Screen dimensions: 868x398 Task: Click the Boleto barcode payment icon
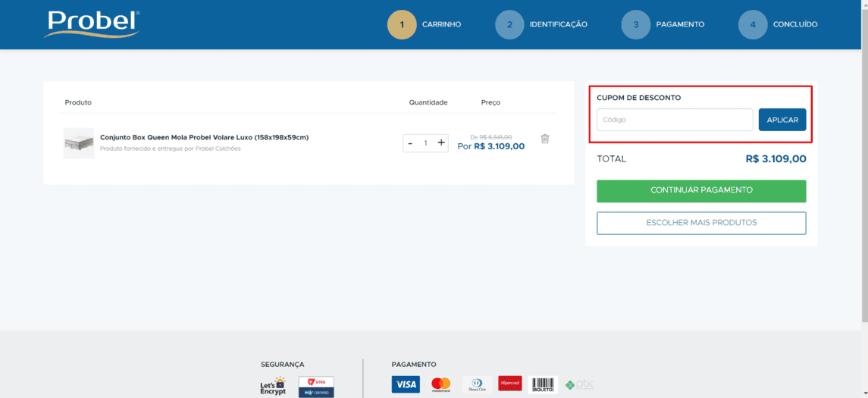pyautogui.click(x=543, y=384)
